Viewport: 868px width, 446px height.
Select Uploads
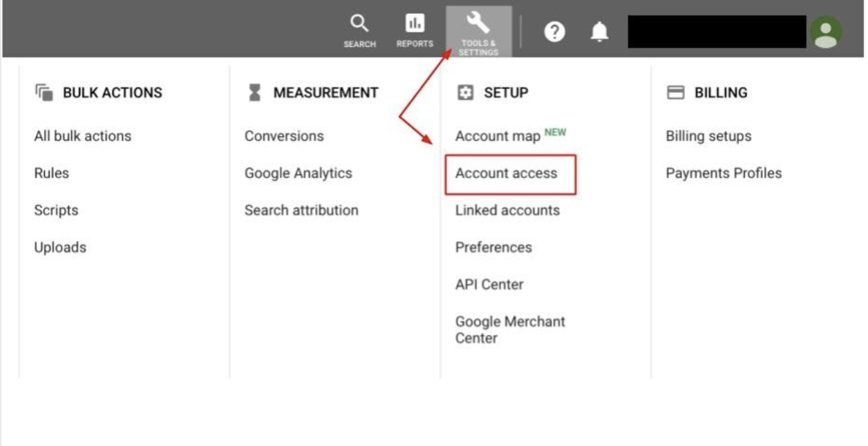(60, 247)
